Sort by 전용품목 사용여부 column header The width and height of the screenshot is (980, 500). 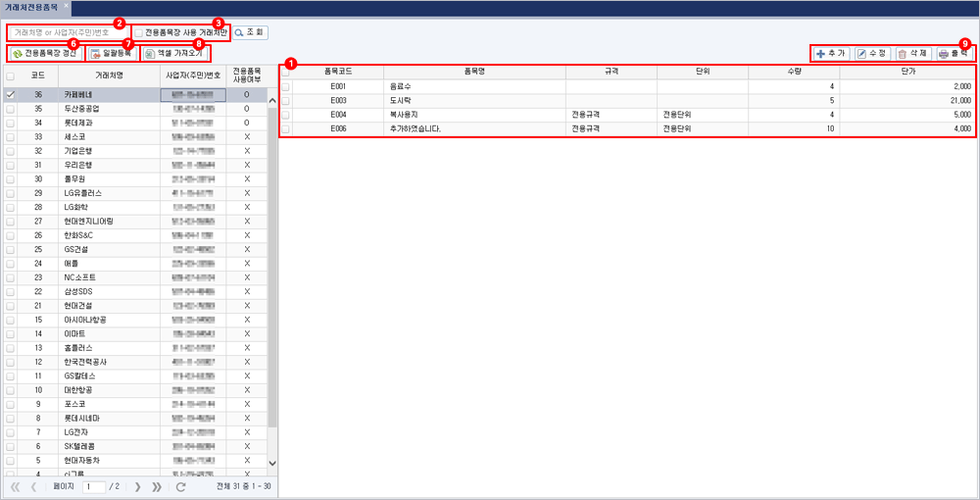(247, 75)
